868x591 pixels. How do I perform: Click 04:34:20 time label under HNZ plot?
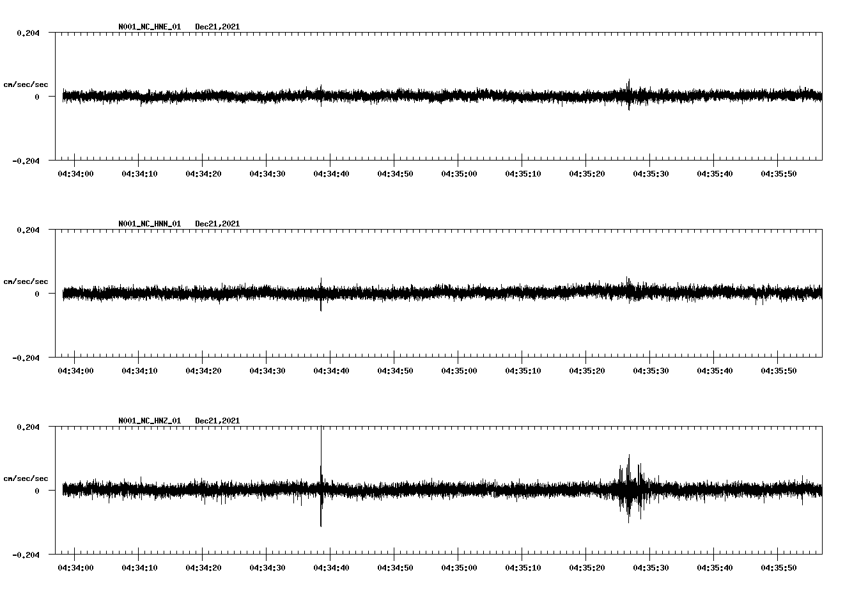(x=203, y=567)
